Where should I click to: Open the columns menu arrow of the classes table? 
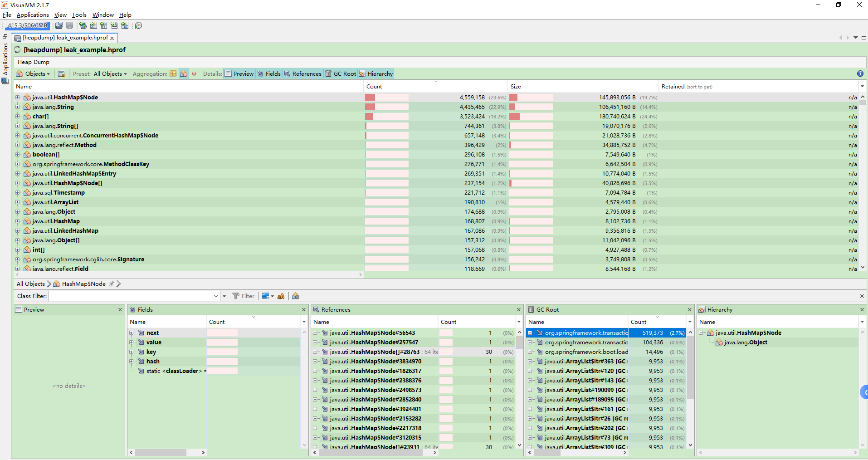pyautogui.click(x=862, y=86)
